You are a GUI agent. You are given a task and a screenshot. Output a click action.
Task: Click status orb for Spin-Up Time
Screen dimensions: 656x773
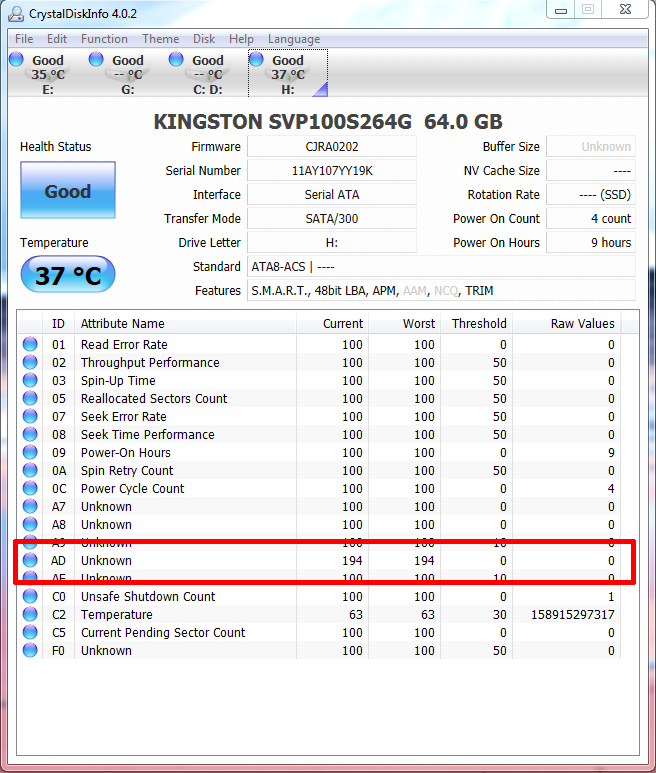[x=30, y=380]
